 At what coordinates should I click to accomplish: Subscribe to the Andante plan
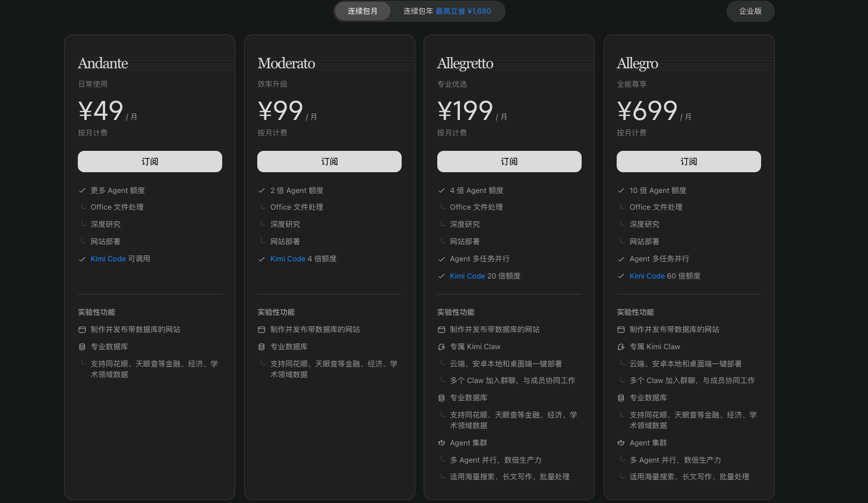click(x=150, y=162)
